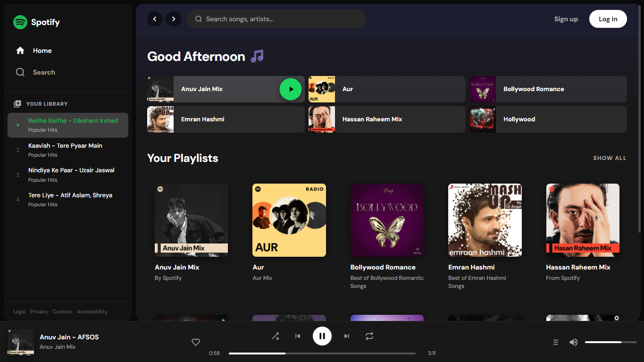Image resolution: width=644 pixels, height=362 pixels.
Task: Select Baithe Baithe - Dikshant Irshad track
Action: pos(68,125)
